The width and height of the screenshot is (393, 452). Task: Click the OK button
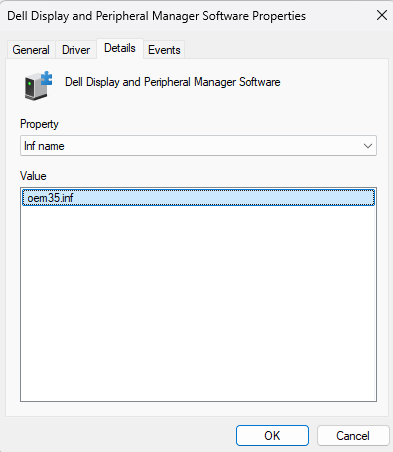click(272, 435)
